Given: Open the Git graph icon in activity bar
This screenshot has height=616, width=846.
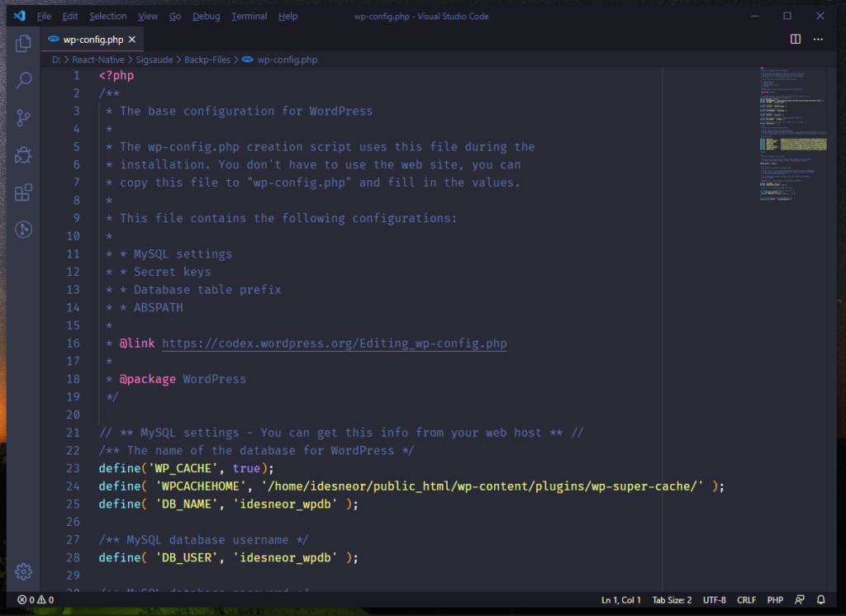Looking at the screenshot, I should [23, 230].
